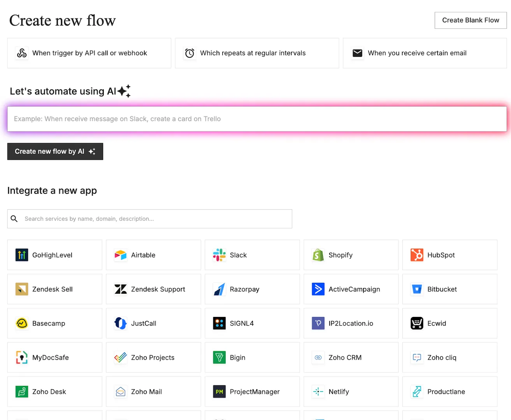Open the Airtable integration label

click(x=143, y=255)
